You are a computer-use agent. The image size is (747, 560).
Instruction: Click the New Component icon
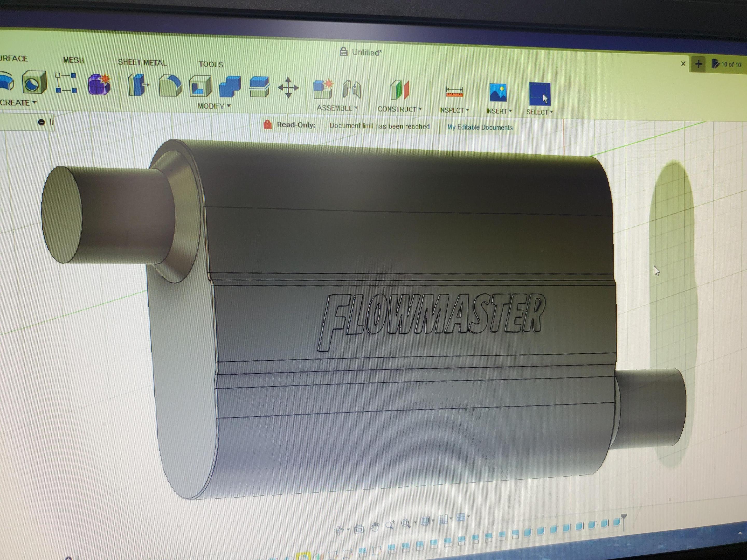323,89
